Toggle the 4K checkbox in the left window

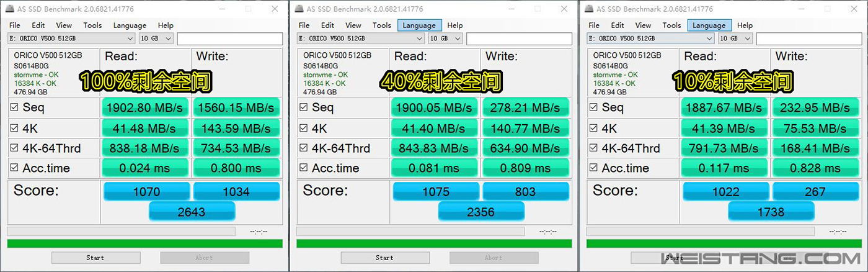pos(14,129)
